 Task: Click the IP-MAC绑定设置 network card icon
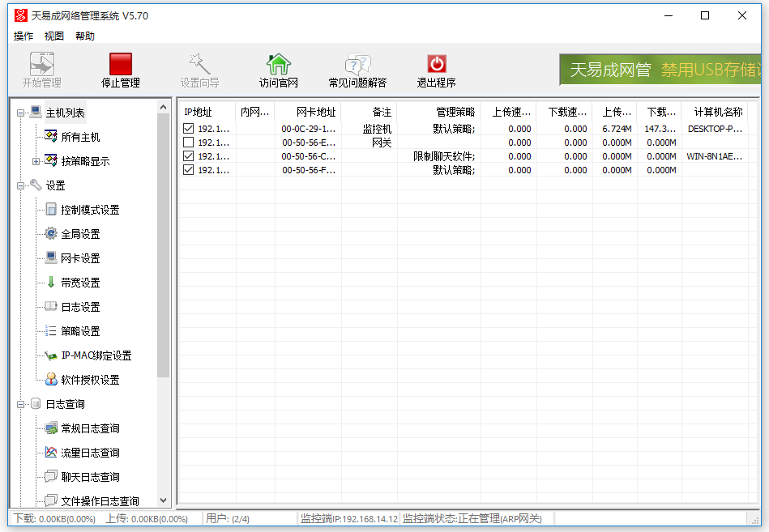pyautogui.click(x=51, y=355)
